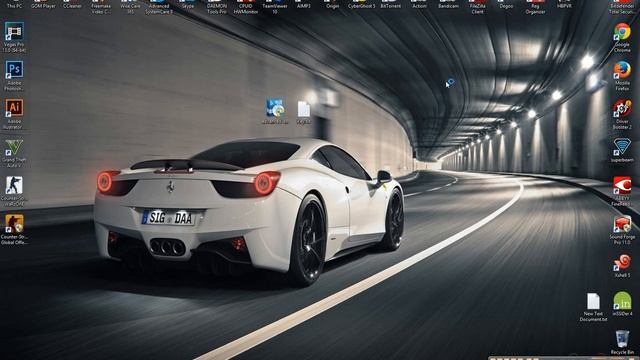
Task: Open the CyberGhost 5 shortcut
Action: [361, 4]
